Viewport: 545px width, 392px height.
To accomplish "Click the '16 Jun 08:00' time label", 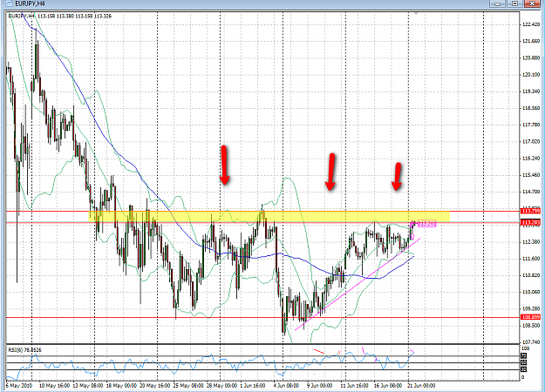I will tap(387, 385).
